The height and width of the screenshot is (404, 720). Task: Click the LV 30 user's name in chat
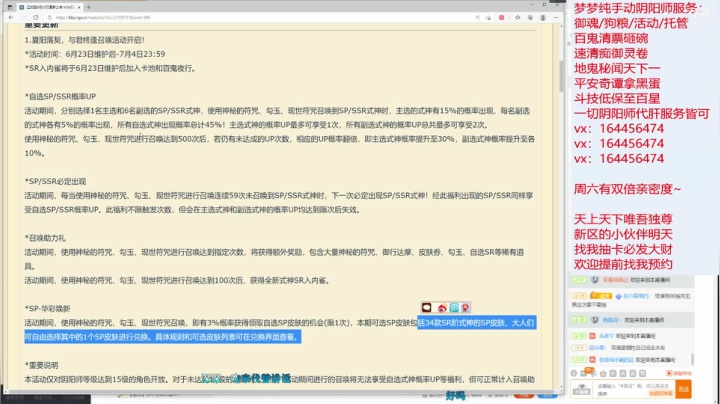click(x=607, y=336)
